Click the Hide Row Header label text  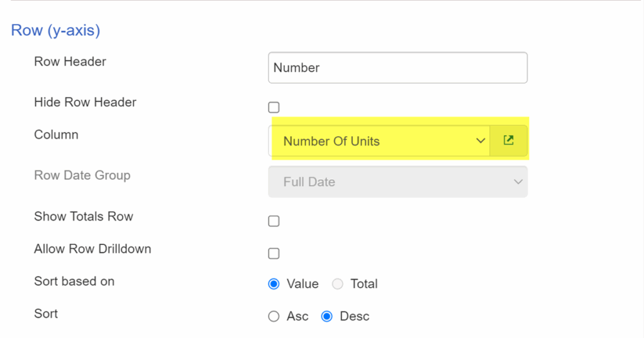85,102
